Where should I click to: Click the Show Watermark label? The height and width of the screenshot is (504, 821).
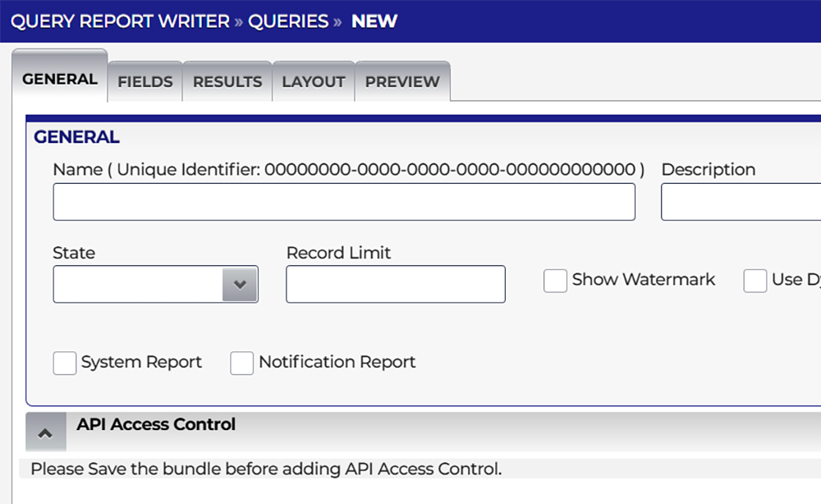[x=644, y=279]
